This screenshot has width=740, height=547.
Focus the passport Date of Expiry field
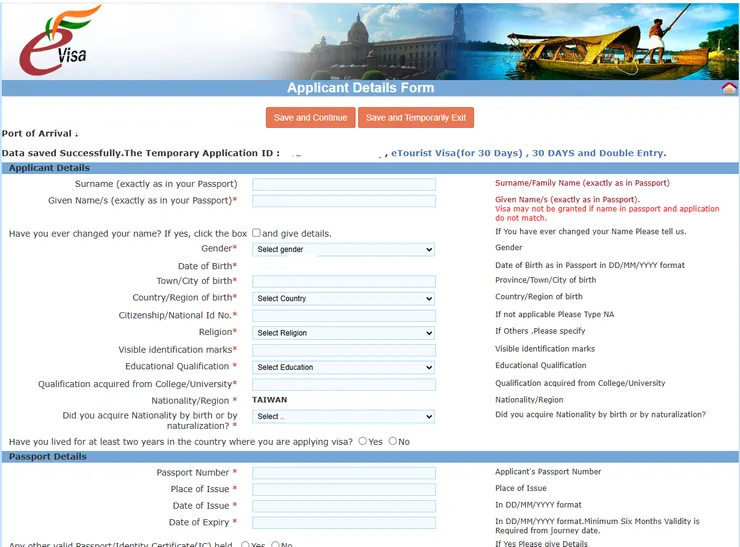344,522
